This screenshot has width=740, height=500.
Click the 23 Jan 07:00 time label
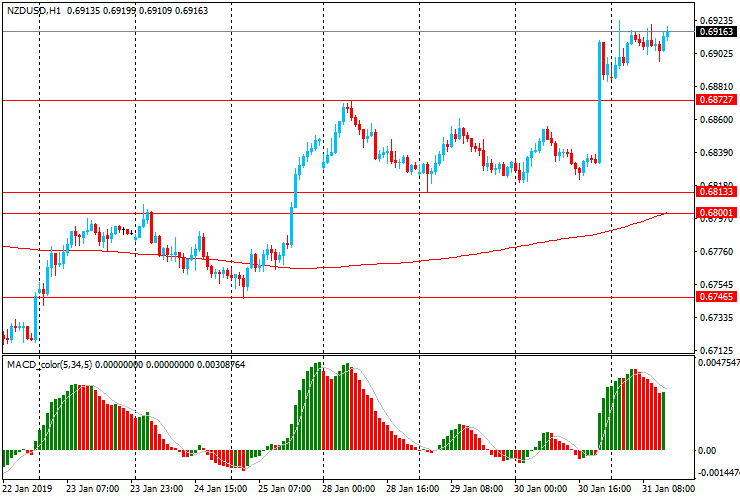pos(92,489)
